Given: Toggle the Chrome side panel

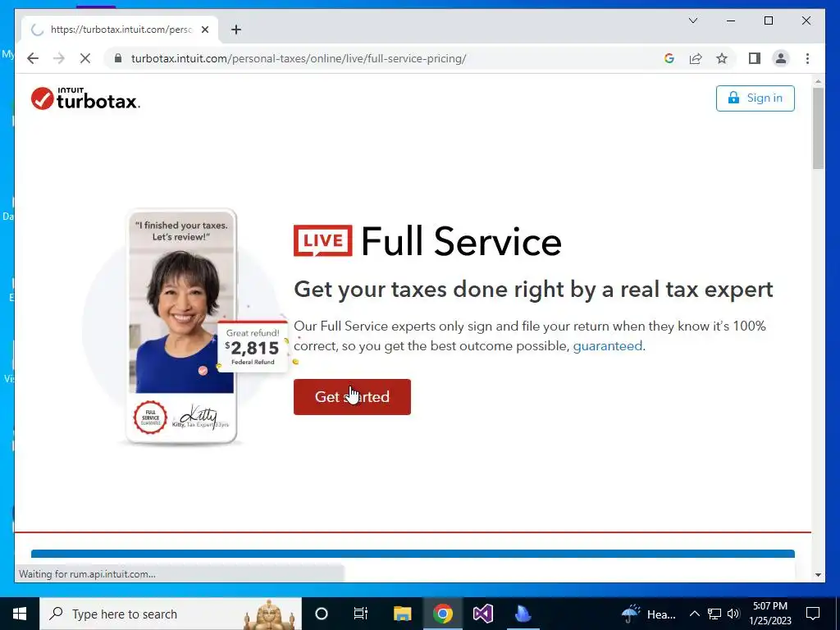Looking at the screenshot, I should pos(755,58).
